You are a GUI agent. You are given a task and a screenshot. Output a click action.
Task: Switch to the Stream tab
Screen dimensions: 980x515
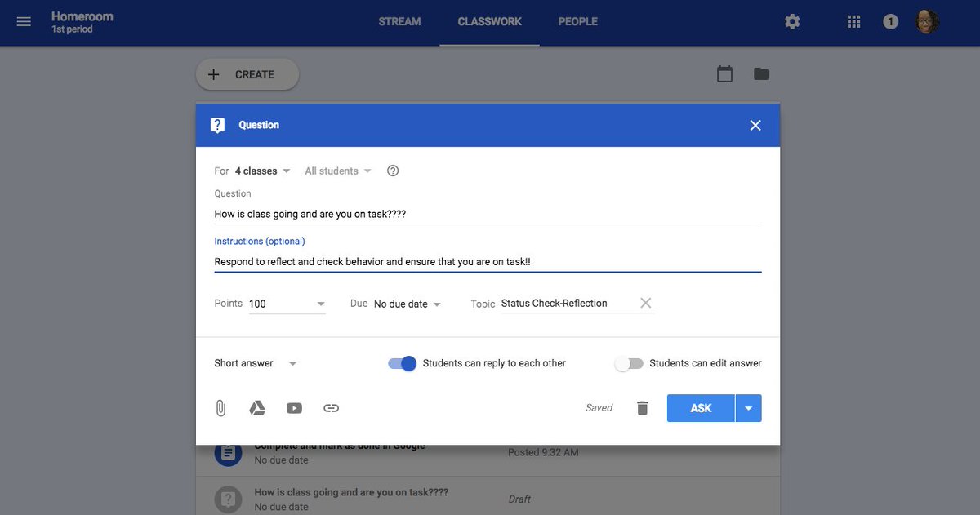coord(399,22)
